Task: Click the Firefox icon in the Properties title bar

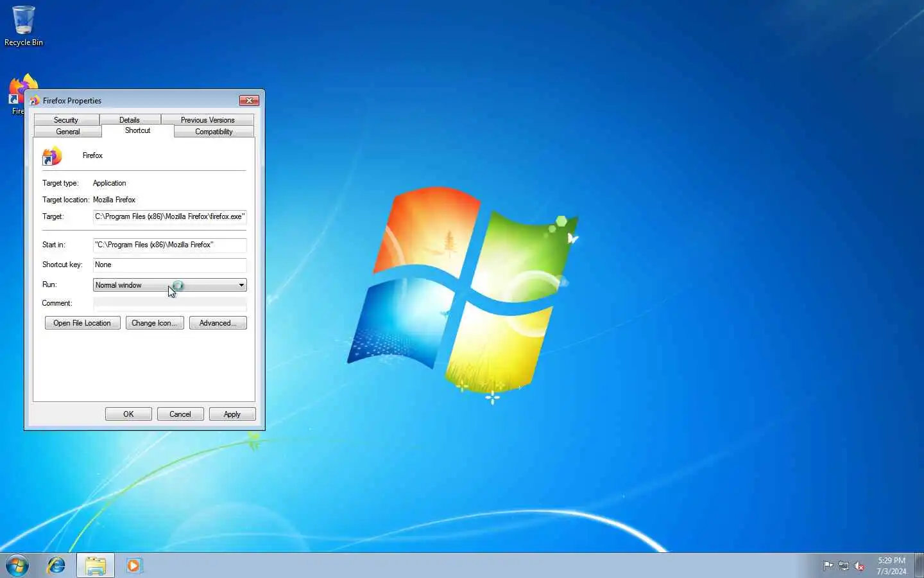Action: pos(35,101)
